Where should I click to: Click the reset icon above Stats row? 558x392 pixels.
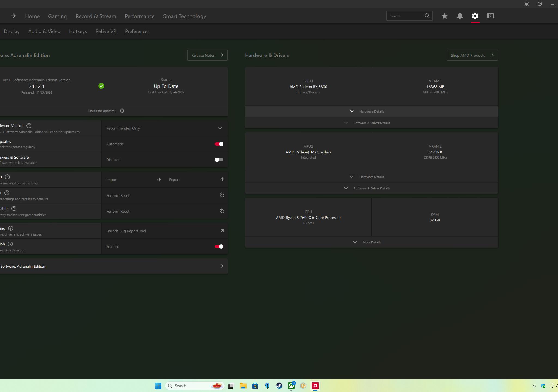pos(222,195)
